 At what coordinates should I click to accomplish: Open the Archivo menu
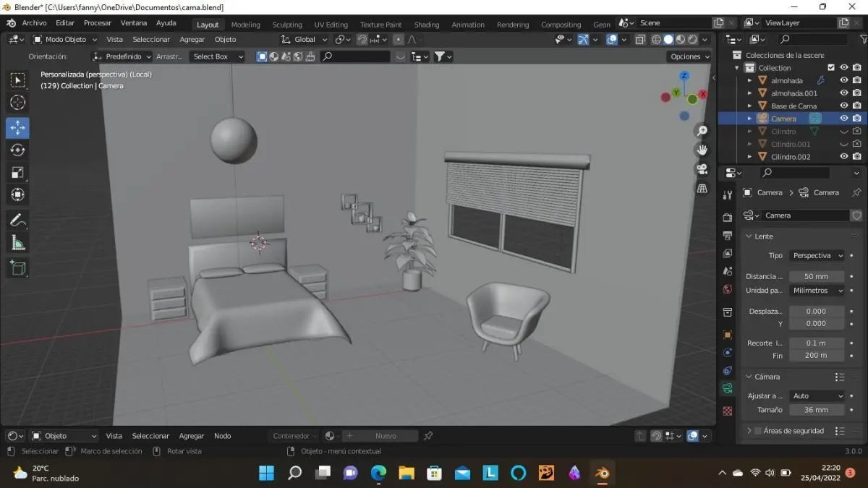(x=34, y=23)
